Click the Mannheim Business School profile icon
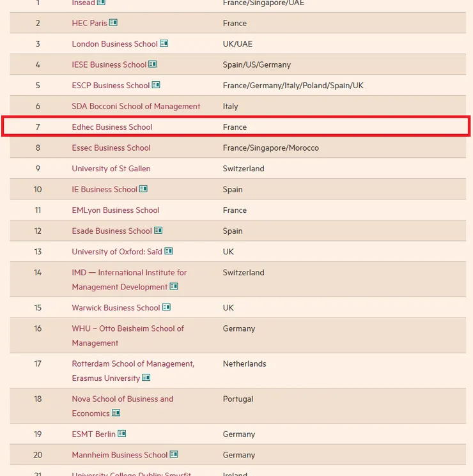The width and height of the screenshot is (473, 476). [x=174, y=455]
